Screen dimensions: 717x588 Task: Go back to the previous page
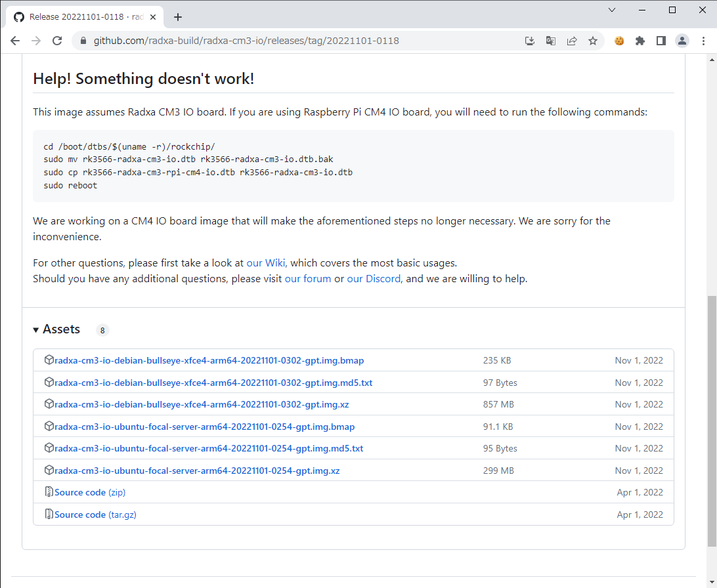click(15, 41)
